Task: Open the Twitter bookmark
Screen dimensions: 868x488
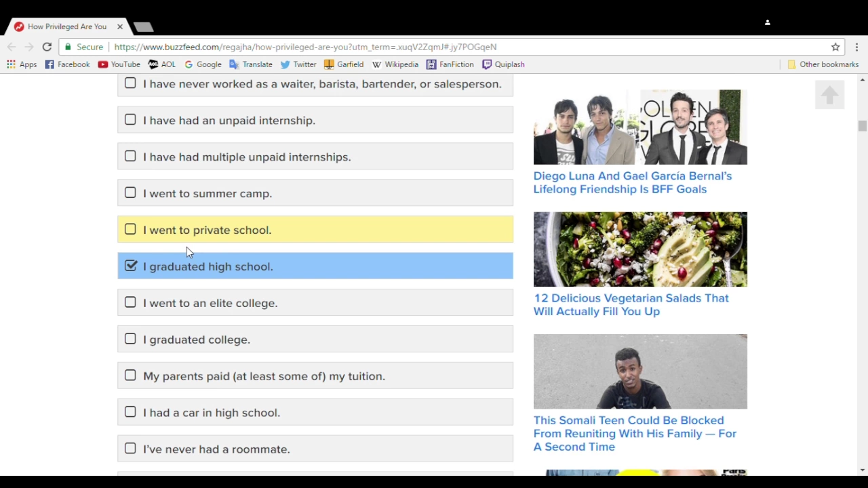Action: coord(298,64)
